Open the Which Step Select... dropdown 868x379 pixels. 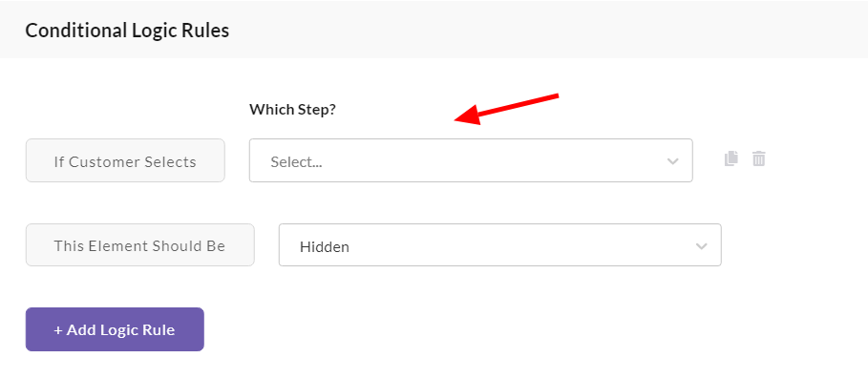coord(471,160)
